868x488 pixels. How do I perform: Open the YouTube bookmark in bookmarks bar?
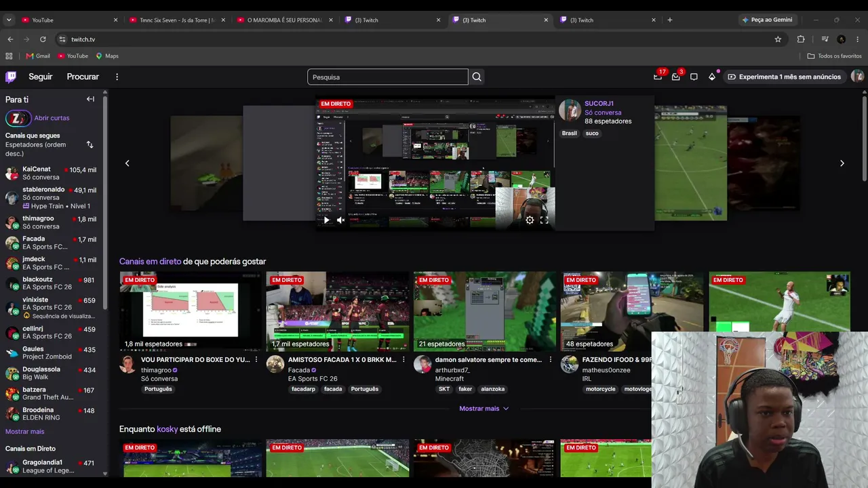click(73, 56)
